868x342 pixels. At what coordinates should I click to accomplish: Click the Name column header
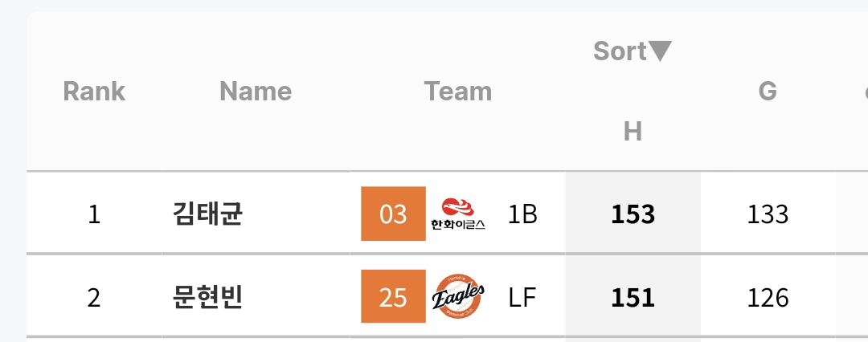(256, 92)
